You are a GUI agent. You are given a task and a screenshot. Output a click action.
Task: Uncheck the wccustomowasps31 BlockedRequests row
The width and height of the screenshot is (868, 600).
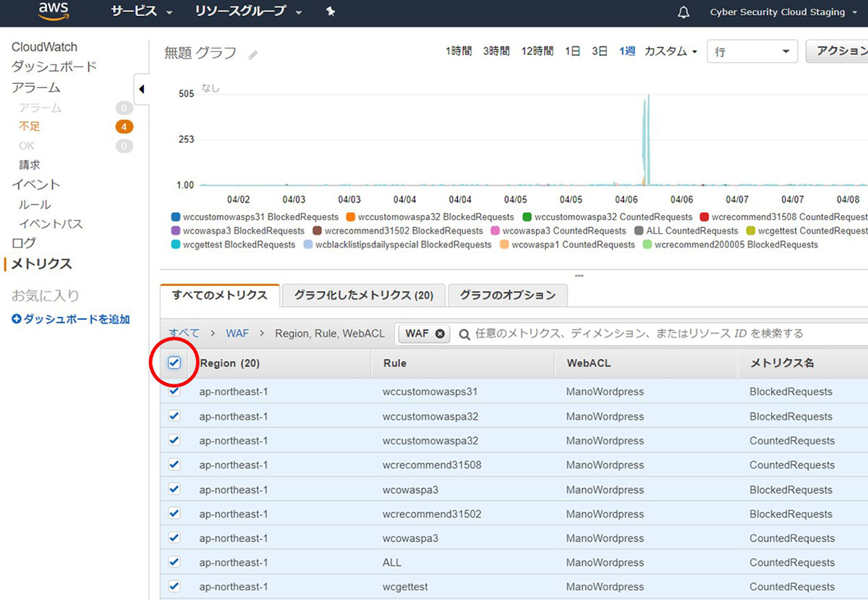174,392
